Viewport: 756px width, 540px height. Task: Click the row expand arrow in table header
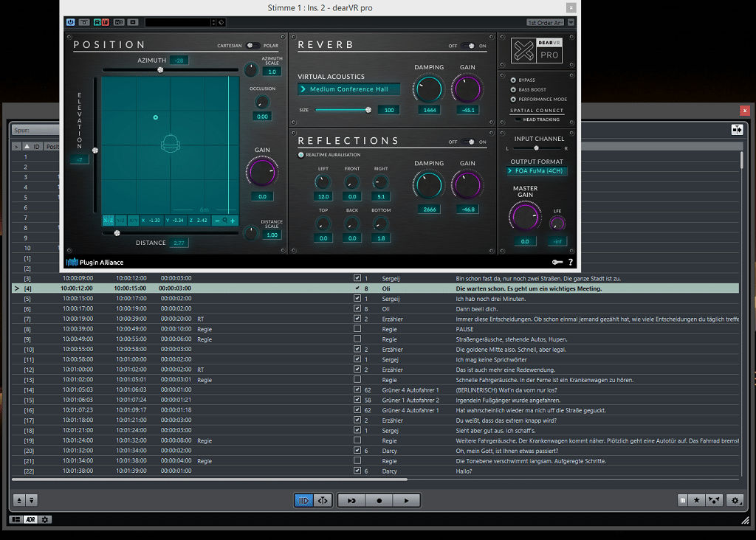tap(16, 147)
